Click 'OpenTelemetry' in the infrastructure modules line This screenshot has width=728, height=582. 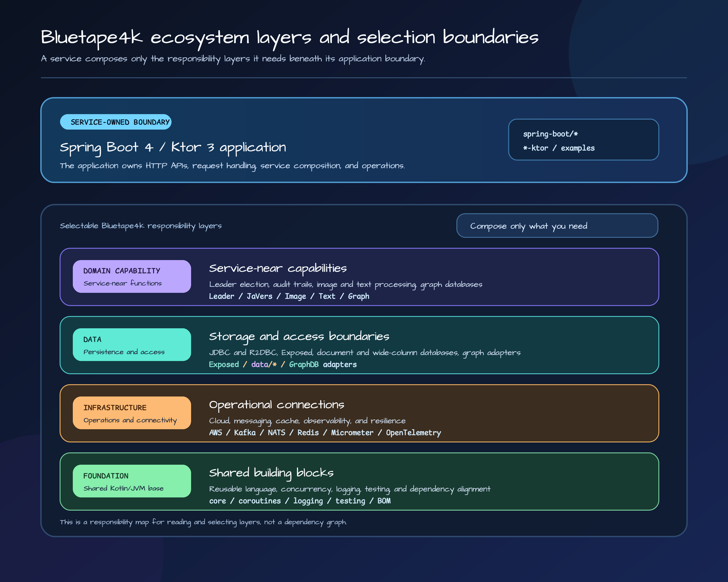click(x=414, y=433)
